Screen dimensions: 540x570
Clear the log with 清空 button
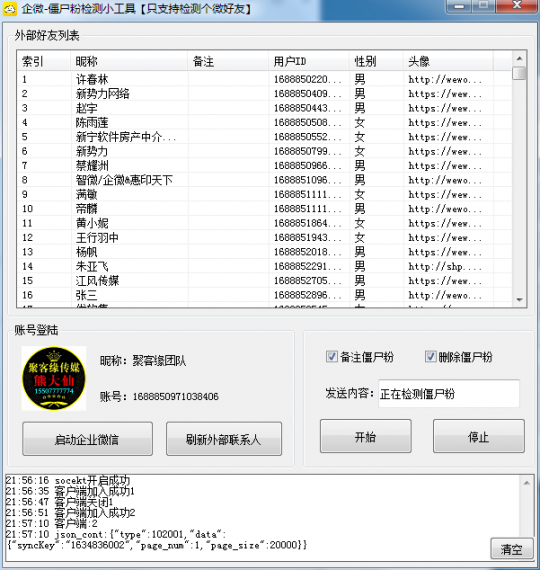click(512, 549)
